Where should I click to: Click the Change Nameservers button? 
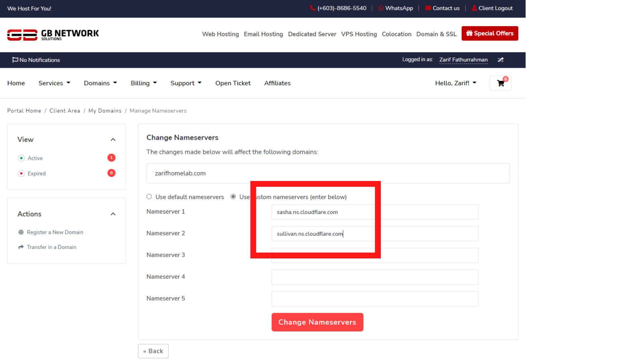coord(317,322)
